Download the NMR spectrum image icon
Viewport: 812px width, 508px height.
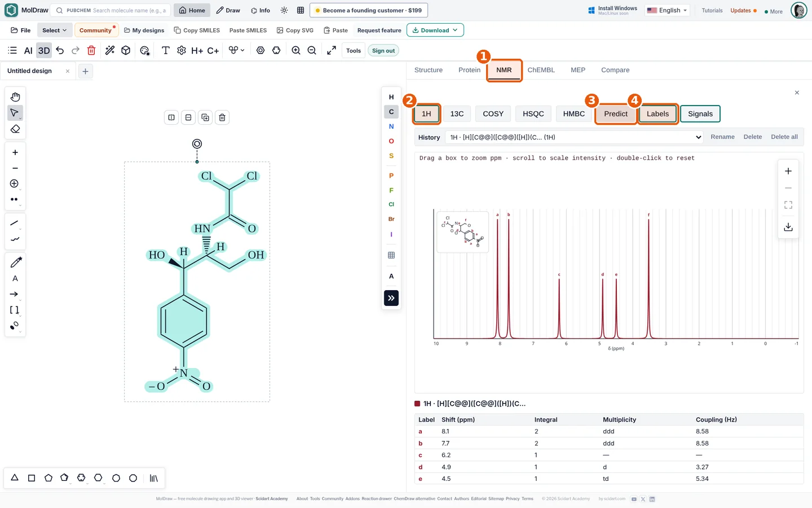click(788, 227)
